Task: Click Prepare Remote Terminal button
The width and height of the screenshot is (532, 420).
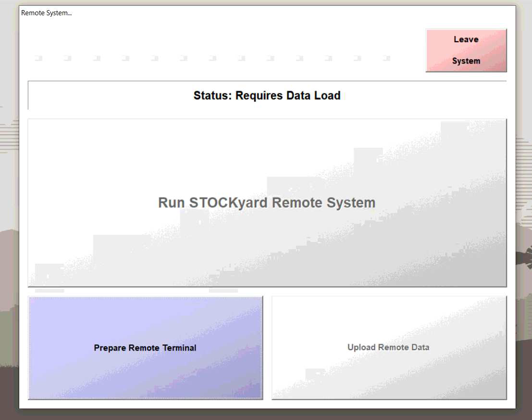Action: [145, 348]
